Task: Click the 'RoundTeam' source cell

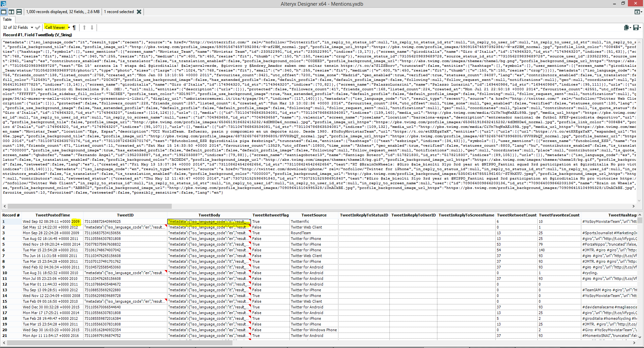Action: coord(314,233)
